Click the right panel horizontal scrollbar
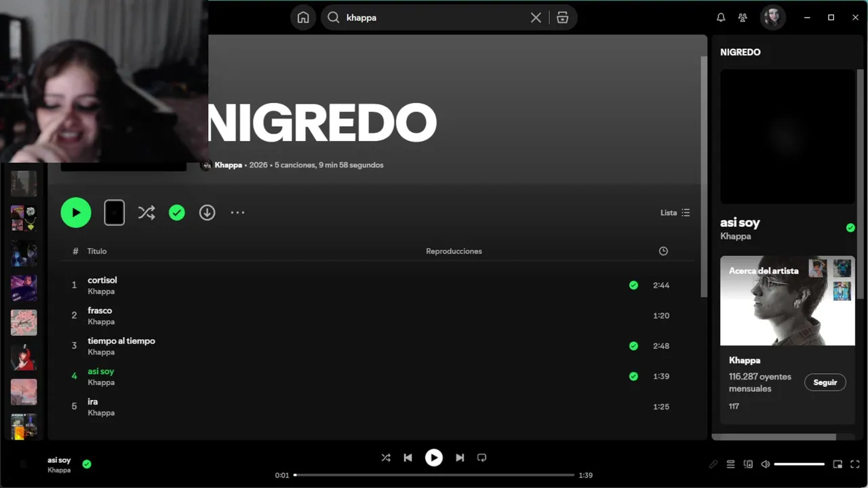The width and height of the screenshot is (868, 488). click(774, 437)
